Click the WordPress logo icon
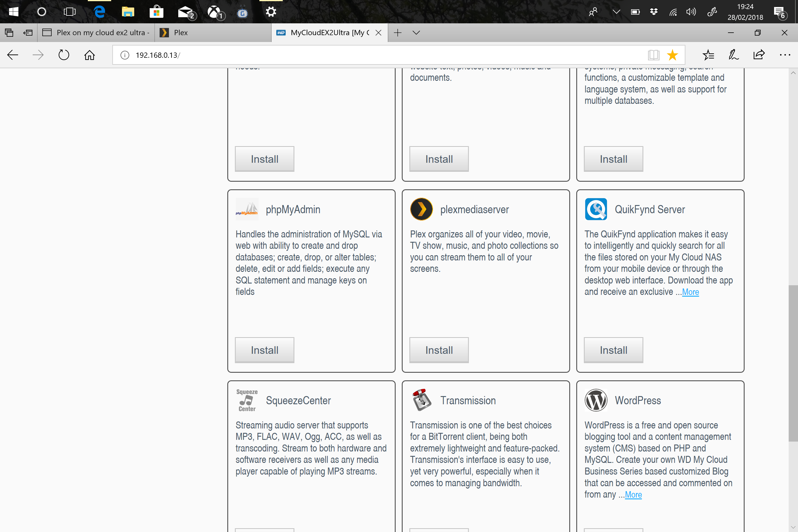Viewport: 798px width, 532px height. (596, 400)
